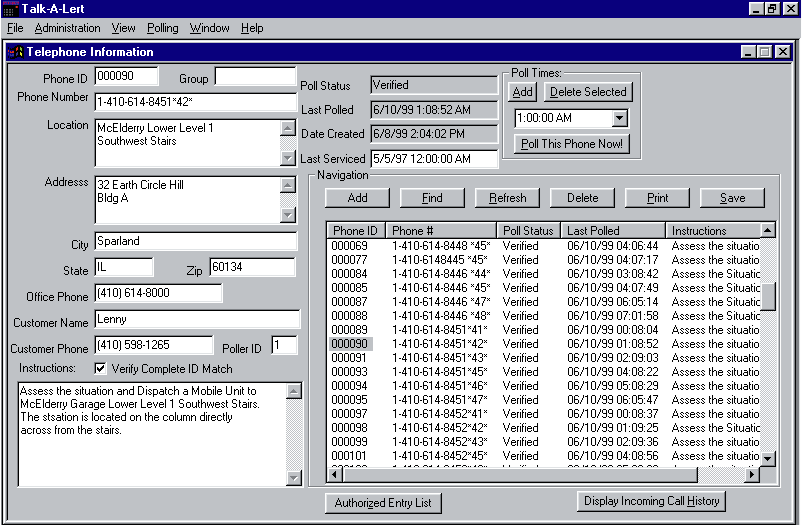Viewport: 802px width, 525px height.
Task: Click Poll This Phone Now! button
Action: [571, 144]
